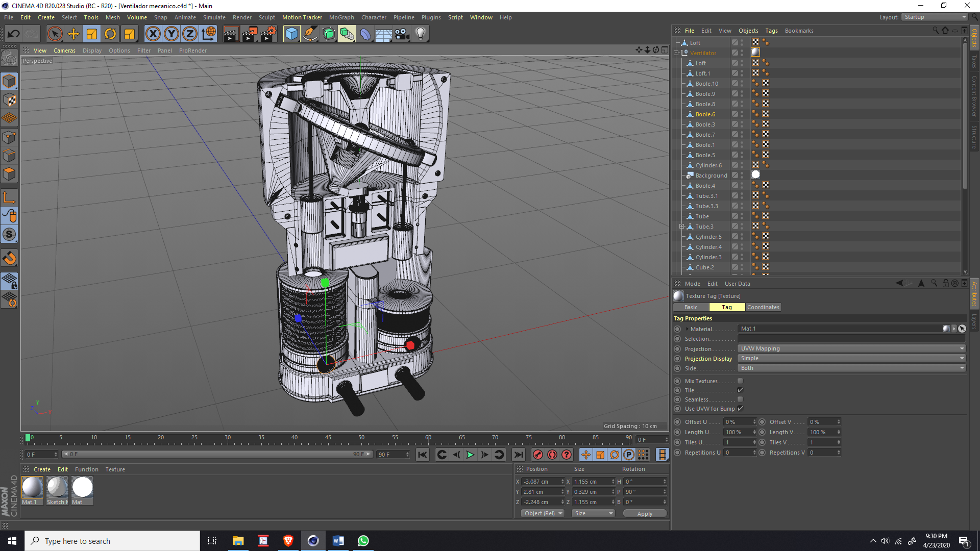Open the MoGraph menu
Screen dimensions: 980x551
(341, 17)
